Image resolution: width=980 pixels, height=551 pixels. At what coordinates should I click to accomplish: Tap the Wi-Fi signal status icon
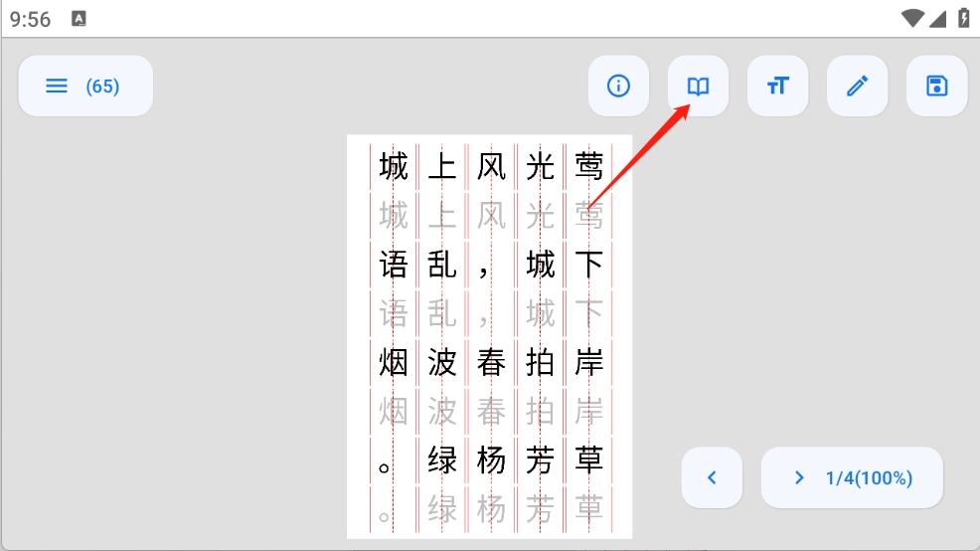(912, 18)
